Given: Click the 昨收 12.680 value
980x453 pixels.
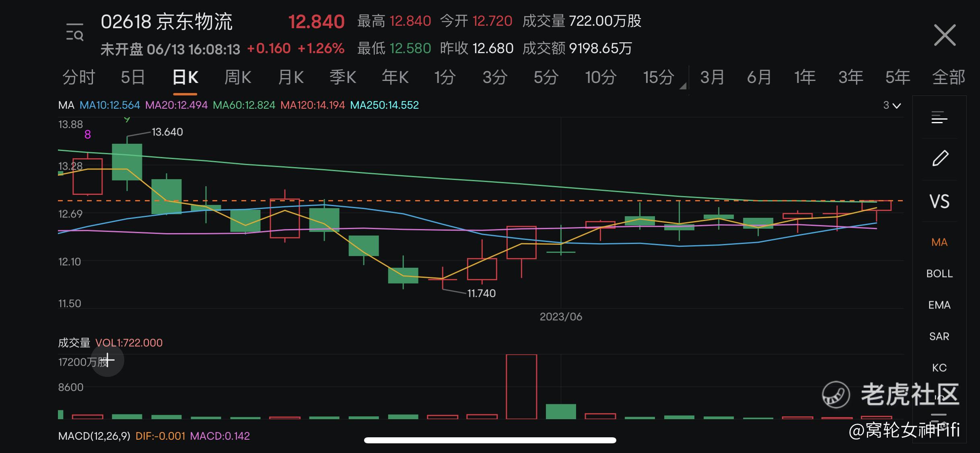Looking at the screenshot, I should (477, 48).
